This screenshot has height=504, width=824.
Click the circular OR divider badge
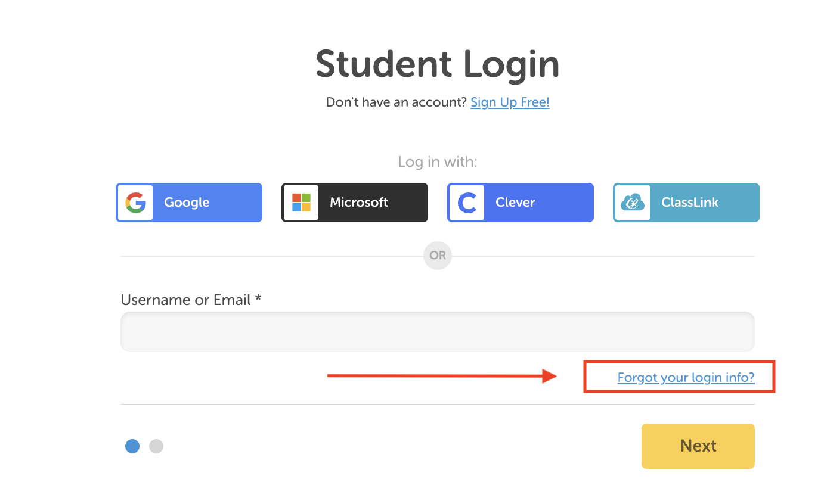[x=438, y=256]
